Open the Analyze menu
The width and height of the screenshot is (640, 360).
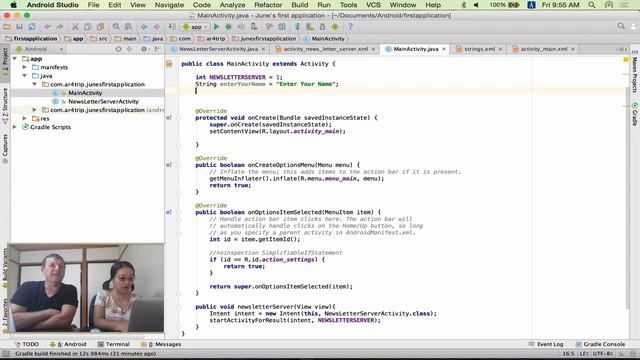tap(232, 5)
